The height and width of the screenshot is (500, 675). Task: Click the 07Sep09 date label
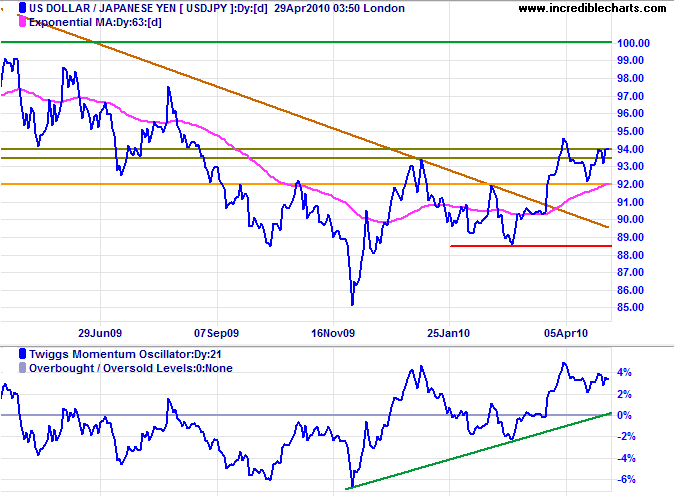coord(216,333)
